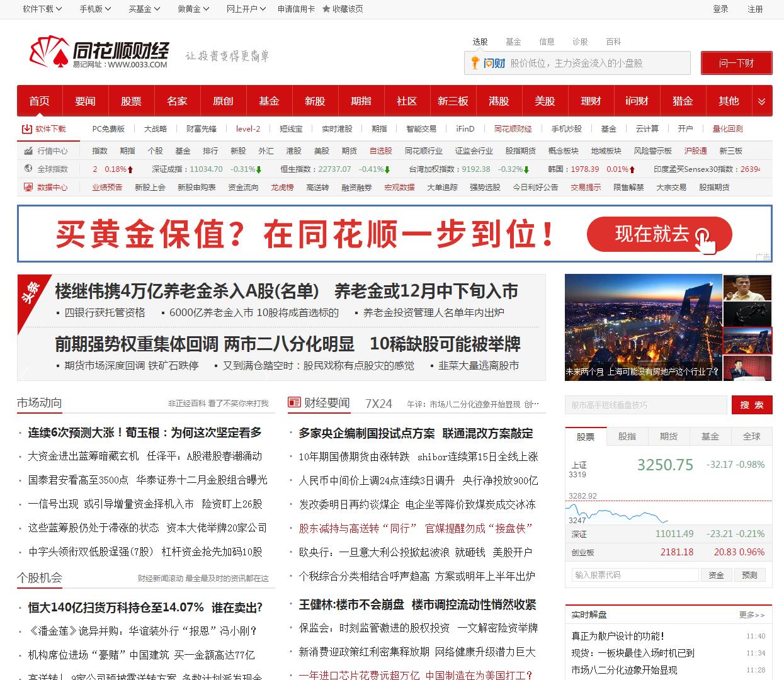Open article 恒大140亿扫货万科持仓至14.07%

[x=145, y=608]
